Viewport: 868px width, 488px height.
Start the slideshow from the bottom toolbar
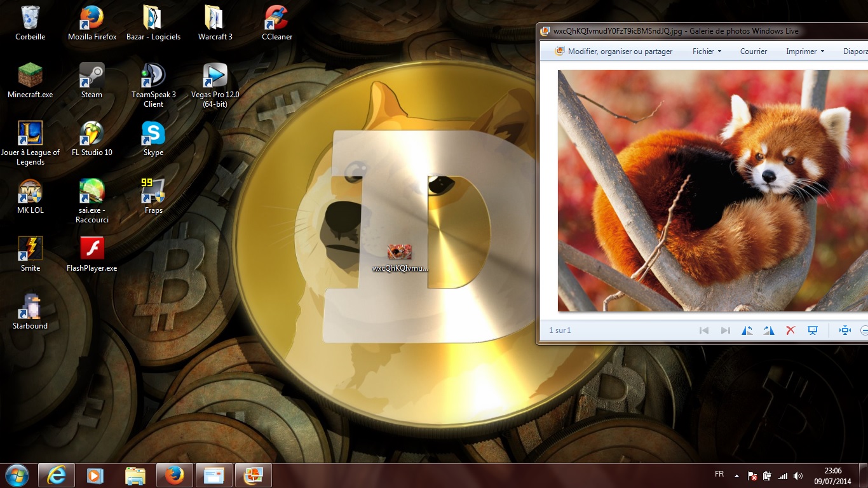point(812,330)
